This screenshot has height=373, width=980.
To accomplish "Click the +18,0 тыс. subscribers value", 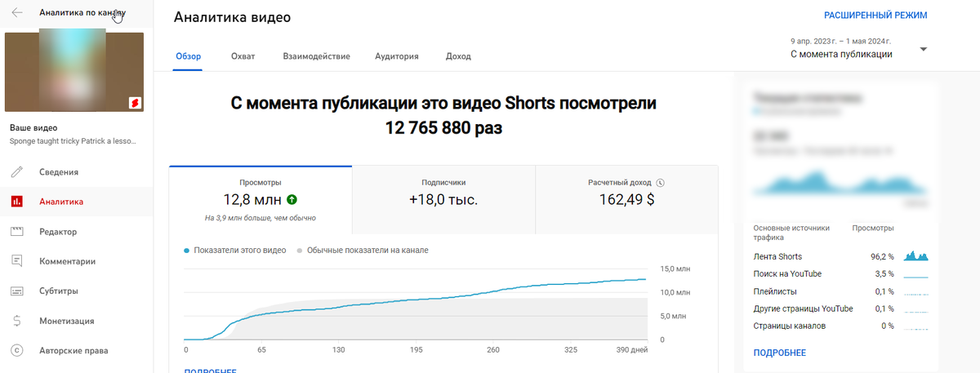I will 443,199.
